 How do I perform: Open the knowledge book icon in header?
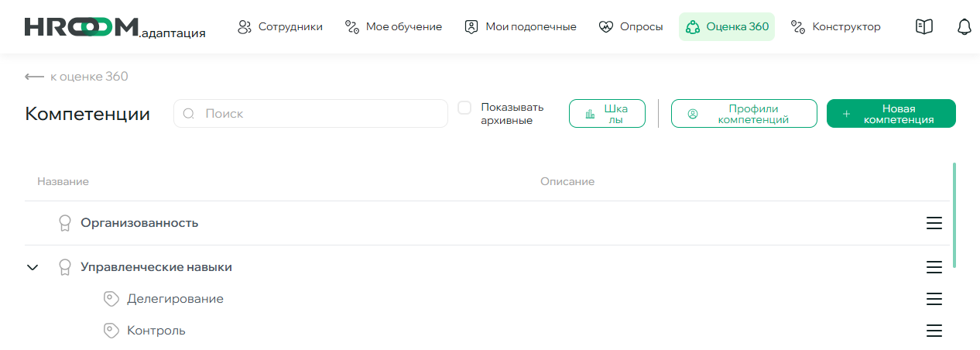[923, 27]
